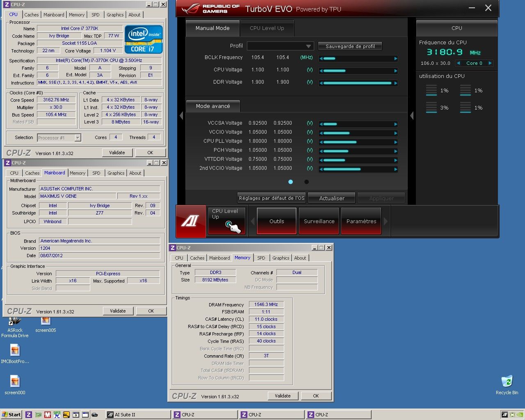
Task: Select second advanced-mode page dot
Action: [306, 182]
